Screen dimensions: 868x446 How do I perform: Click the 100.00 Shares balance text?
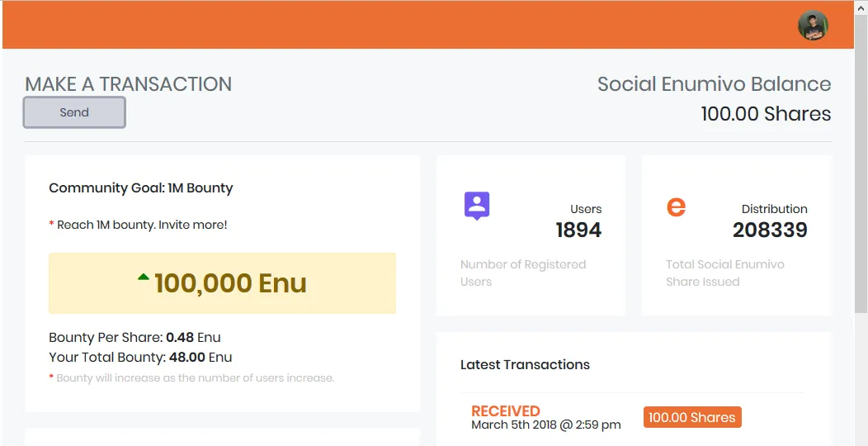(x=767, y=114)
